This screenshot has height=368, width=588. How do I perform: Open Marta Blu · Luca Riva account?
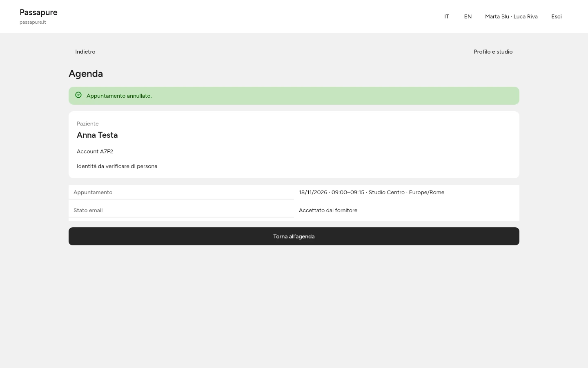point(511,16)
